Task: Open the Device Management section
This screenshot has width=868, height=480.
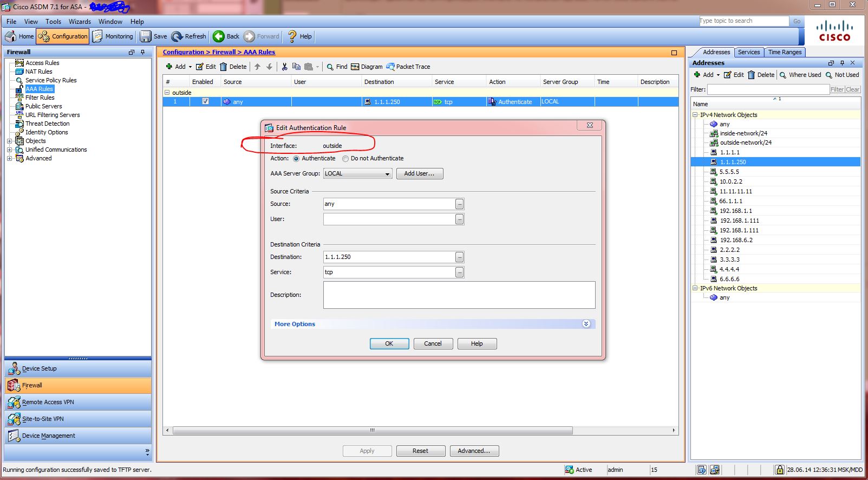Action: [77, 436]
